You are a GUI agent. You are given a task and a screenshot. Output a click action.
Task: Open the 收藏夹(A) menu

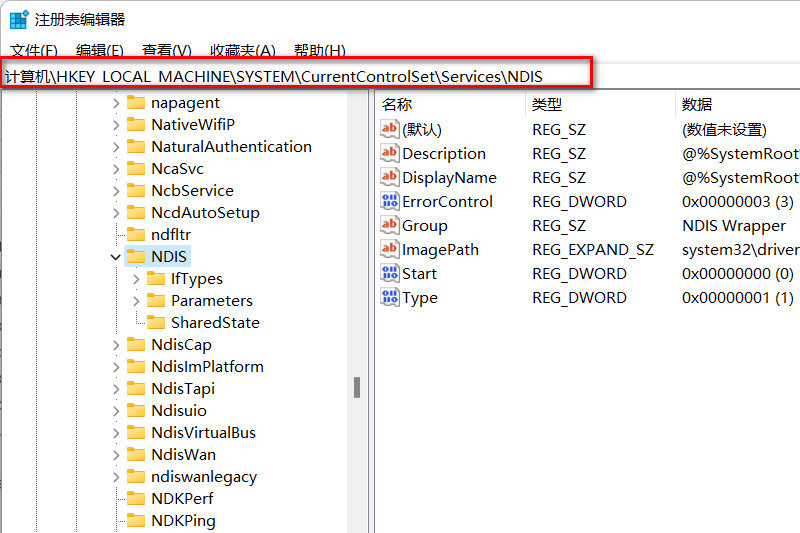(x=242, y=51)
